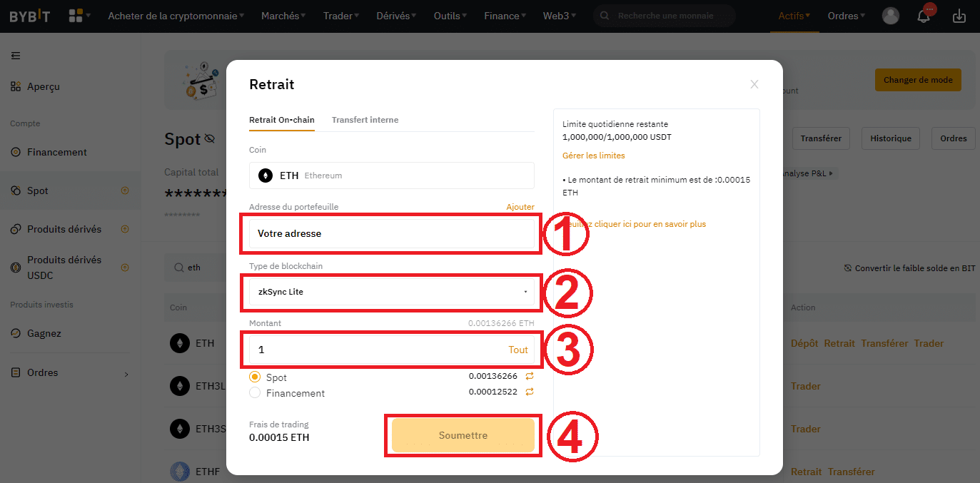
Task: Select the Spot wallet icon in sidebar
Action: coord(15,190)
